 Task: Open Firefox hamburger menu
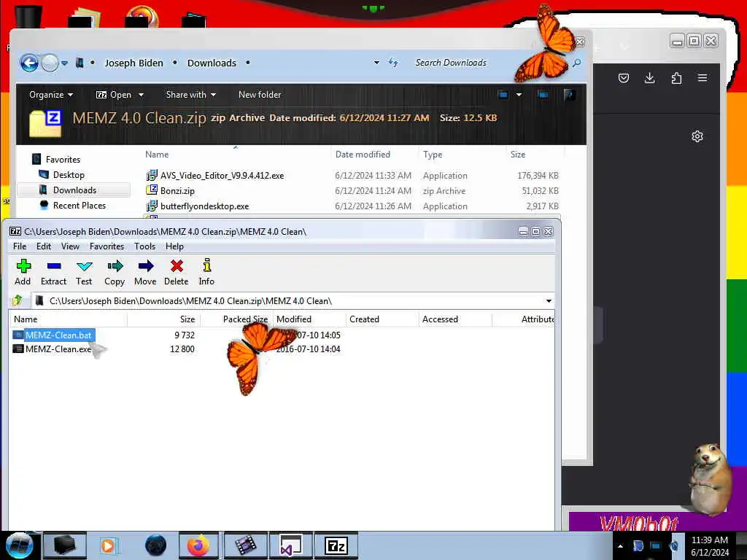pos(703,77)
